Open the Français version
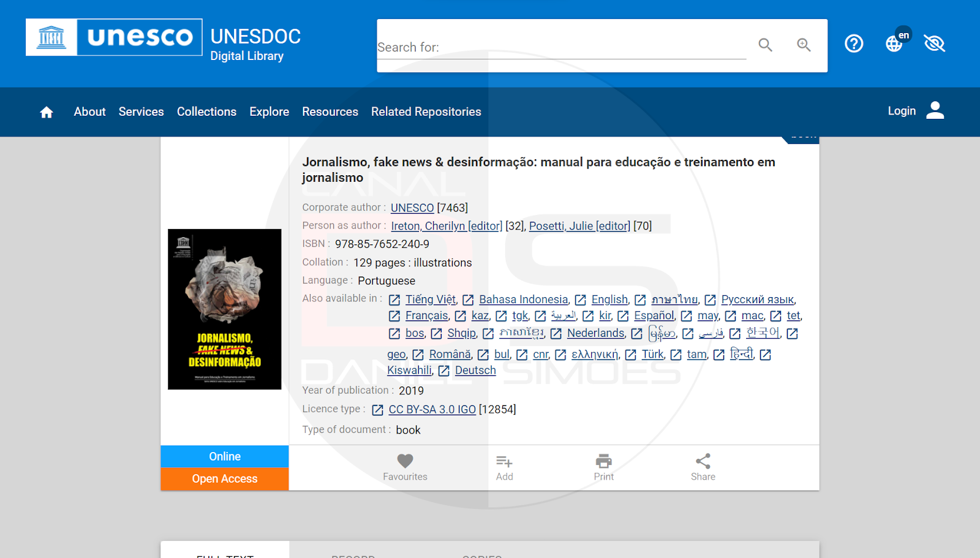 [x=427, y=315]
